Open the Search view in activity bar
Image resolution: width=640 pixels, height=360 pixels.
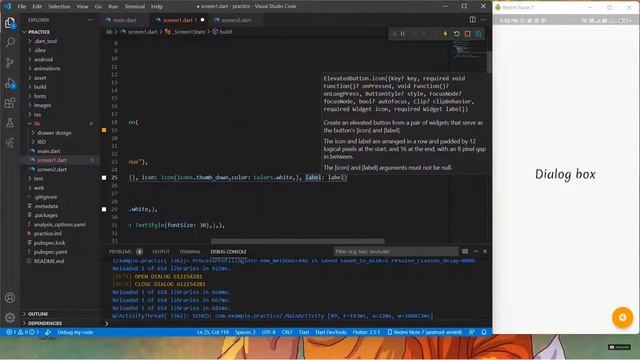10,42
